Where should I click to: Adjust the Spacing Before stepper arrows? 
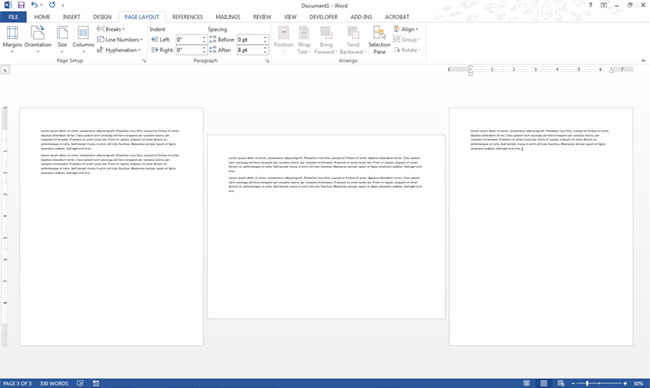coord(265,39)
